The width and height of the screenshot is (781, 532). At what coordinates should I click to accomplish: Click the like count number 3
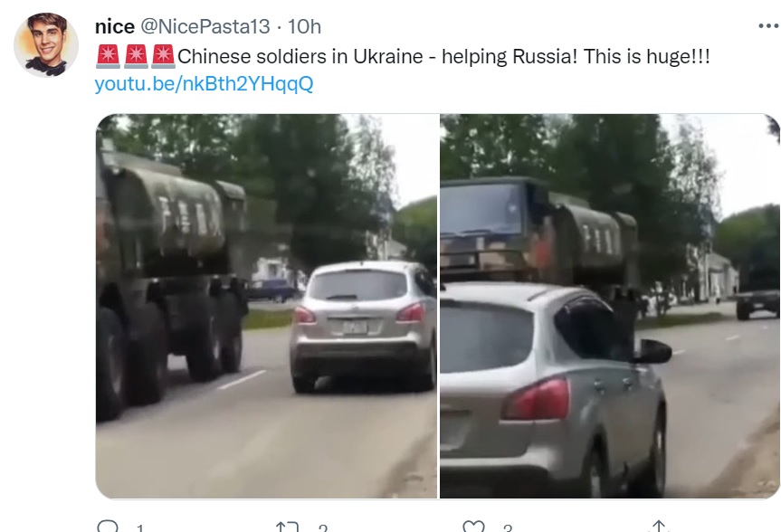pyautogui.click(x=507, y=528)
